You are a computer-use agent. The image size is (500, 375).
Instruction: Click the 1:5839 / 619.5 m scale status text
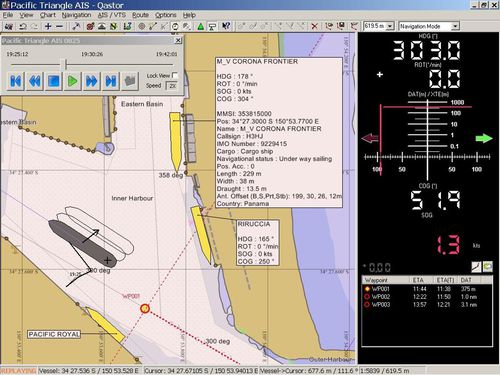[x=384, y=371]
